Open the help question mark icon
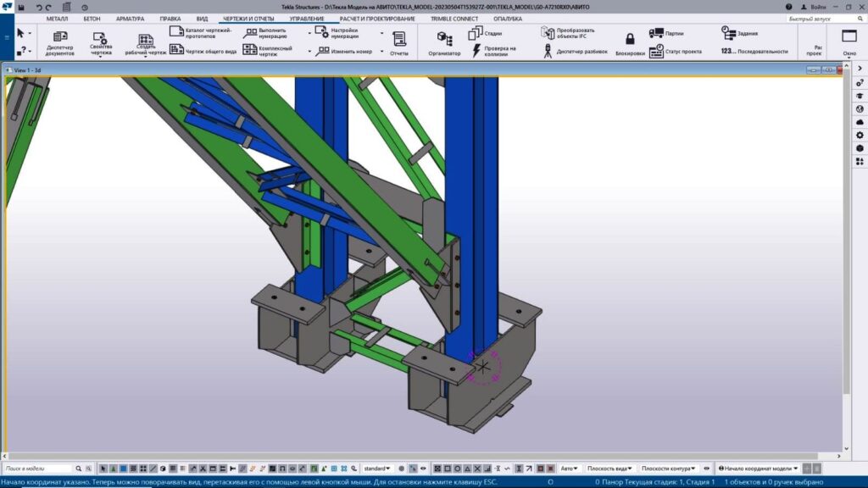 [788, 7]
